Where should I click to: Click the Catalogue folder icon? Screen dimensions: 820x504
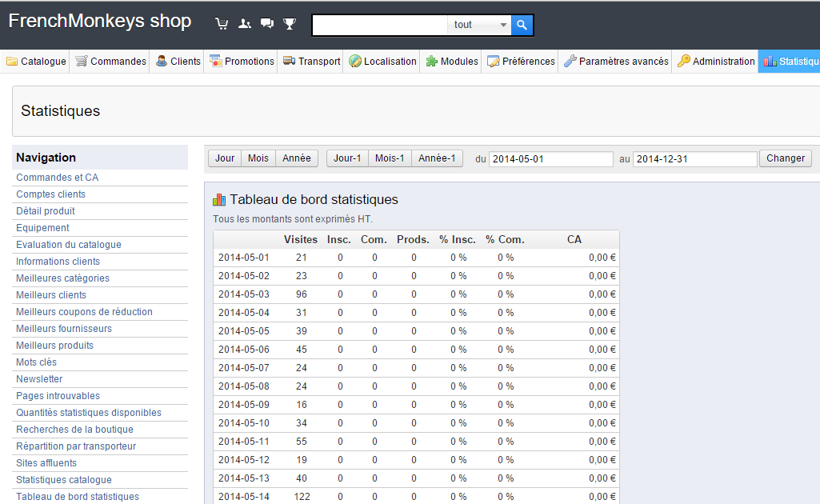pyautogui.click(x=11, y=61)
